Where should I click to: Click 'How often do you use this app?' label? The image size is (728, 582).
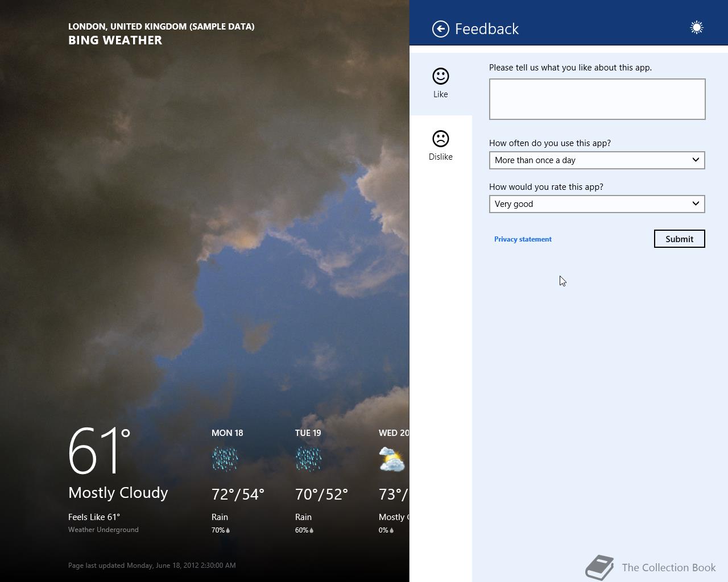pyautogui.click(x=550, y=143)
